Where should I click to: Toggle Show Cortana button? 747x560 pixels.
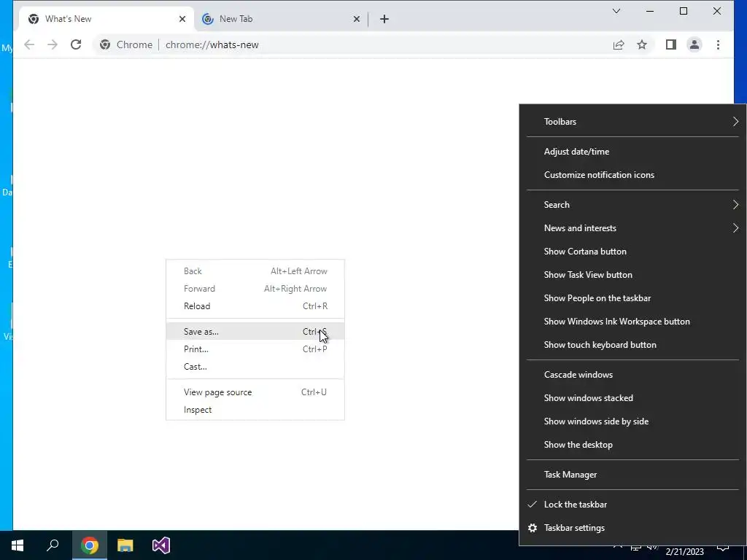pyautogui.click(x=632, y=252)
